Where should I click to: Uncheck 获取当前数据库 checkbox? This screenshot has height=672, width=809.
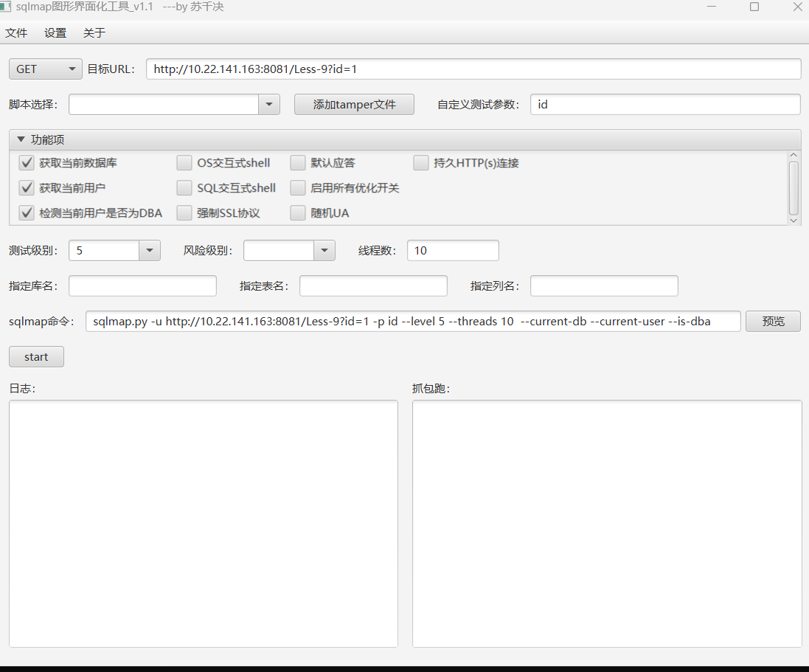27,163
